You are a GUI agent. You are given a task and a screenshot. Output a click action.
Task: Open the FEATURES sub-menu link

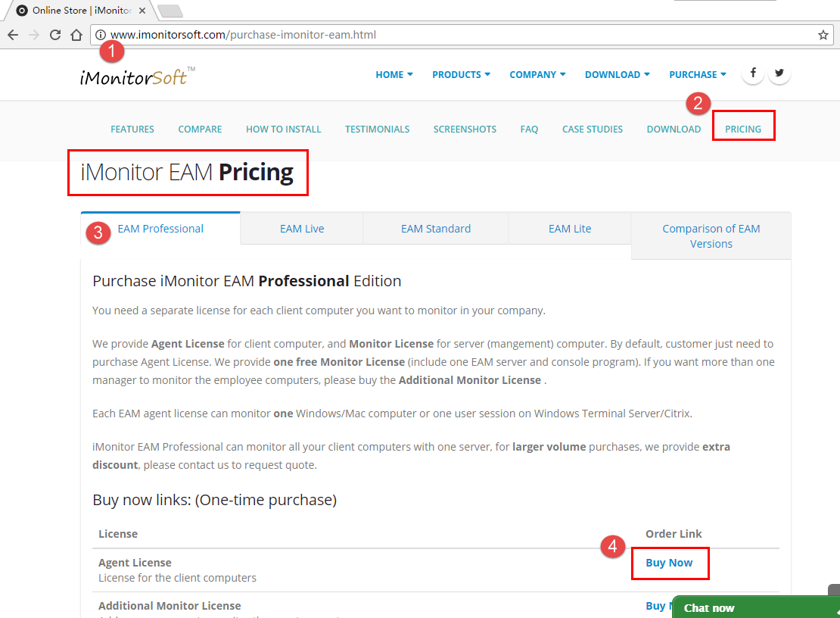132,130
